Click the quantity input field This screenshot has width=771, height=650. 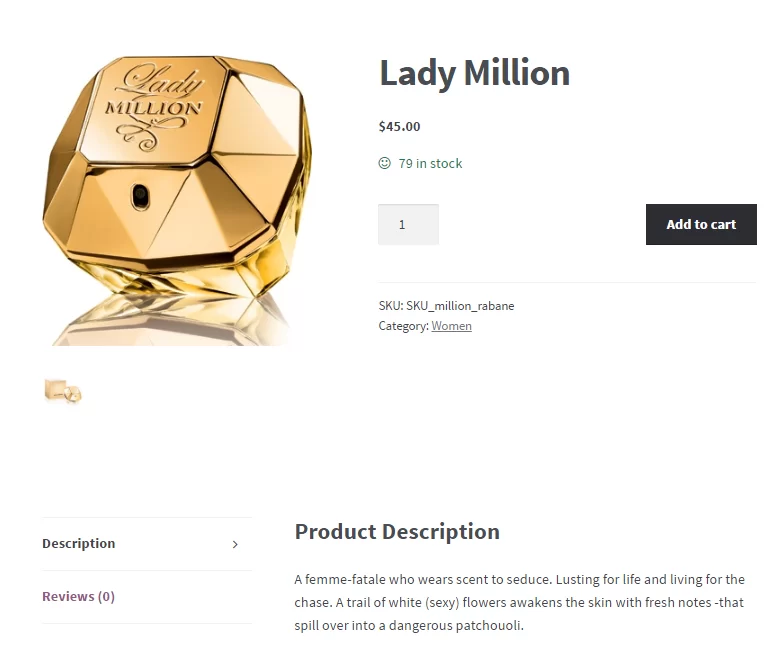[x=408, y=225]
